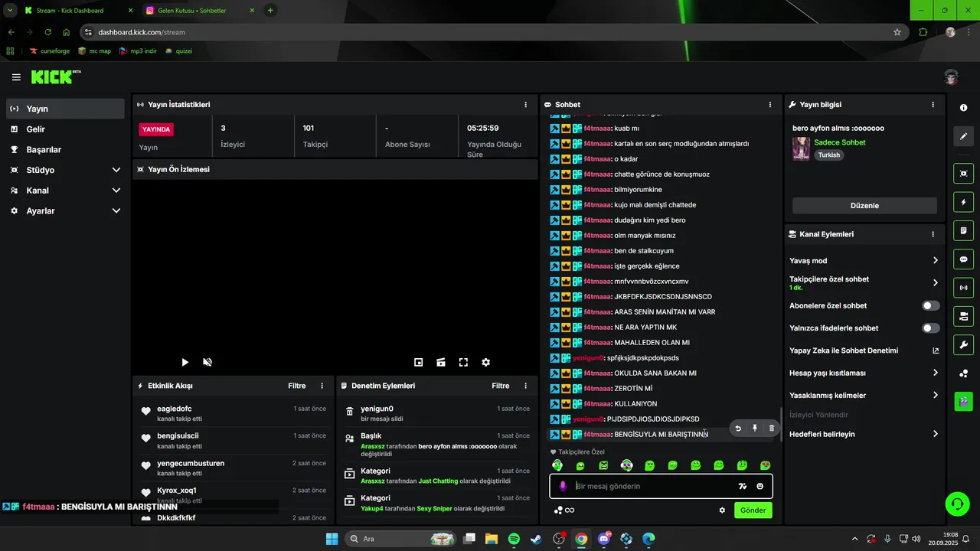The width and height of the screenshot is (980, 551).
Task: Toggle Abonelere özel sohbet switch
Action: coord(931,305)
